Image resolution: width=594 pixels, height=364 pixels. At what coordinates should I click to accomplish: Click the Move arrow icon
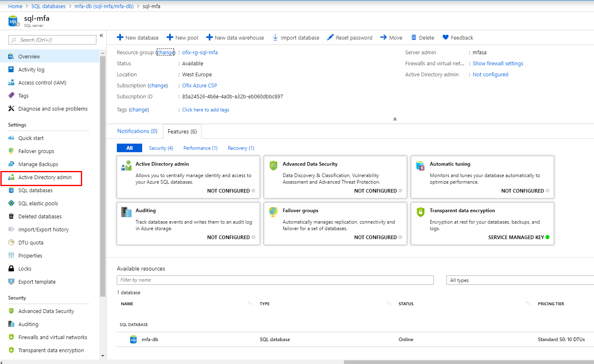(384, 38)
